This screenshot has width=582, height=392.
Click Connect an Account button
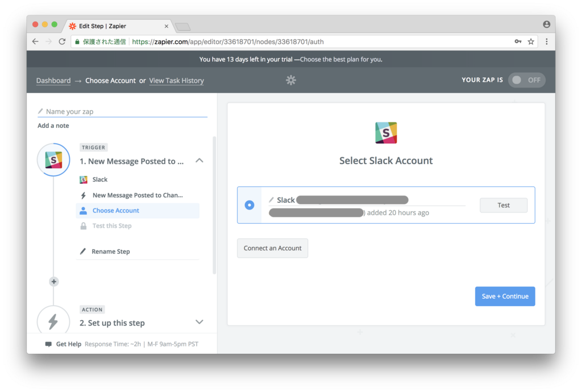(272, 248)
